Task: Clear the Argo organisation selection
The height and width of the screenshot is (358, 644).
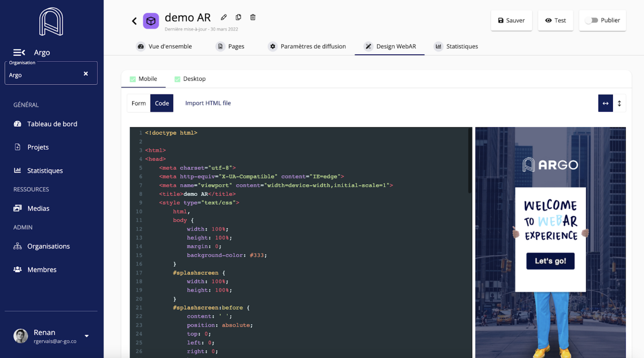Action: [86, 74]
